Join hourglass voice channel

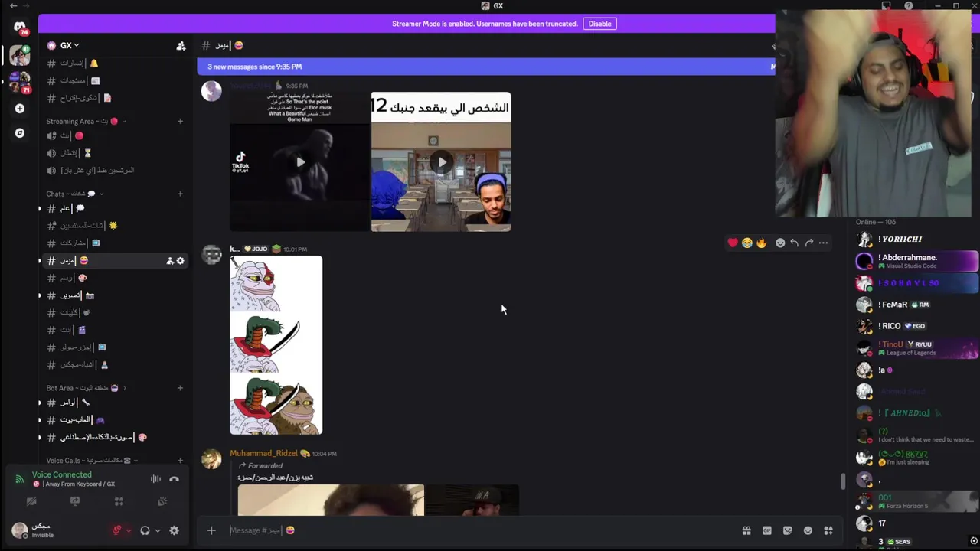[113, 153]
